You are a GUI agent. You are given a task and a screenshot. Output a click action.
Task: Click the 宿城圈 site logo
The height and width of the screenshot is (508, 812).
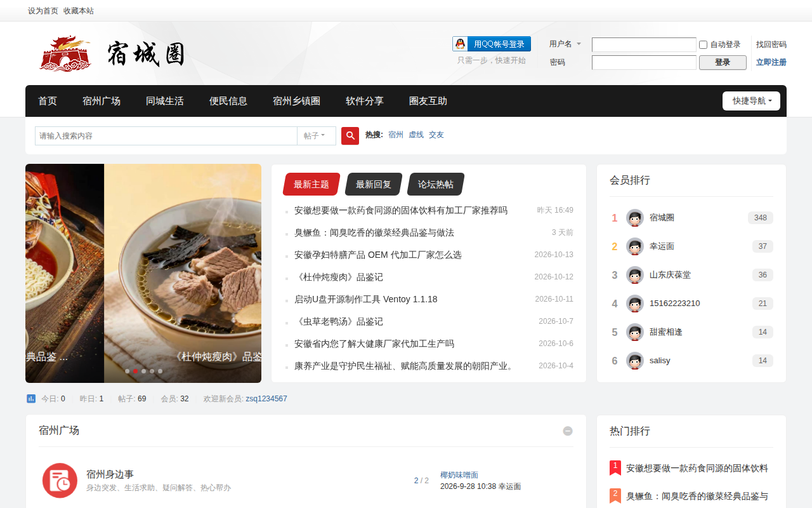pos(112,53)
